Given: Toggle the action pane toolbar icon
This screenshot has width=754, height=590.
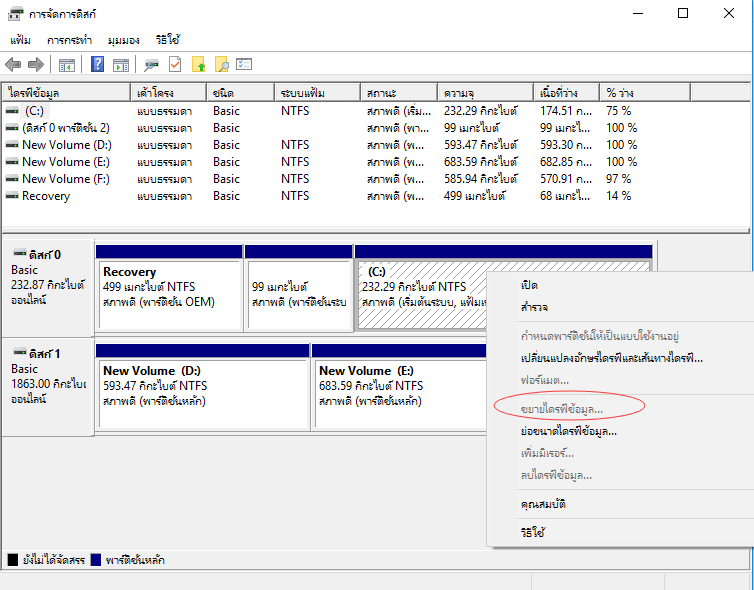Looking at the screenshot, I should [x=120, y=65].
